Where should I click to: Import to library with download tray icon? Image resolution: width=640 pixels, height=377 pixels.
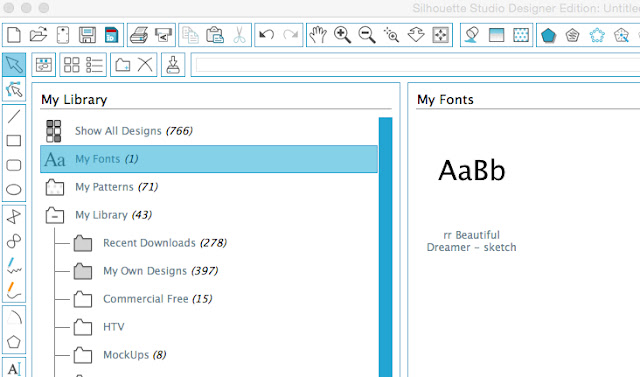pos(173,64)
